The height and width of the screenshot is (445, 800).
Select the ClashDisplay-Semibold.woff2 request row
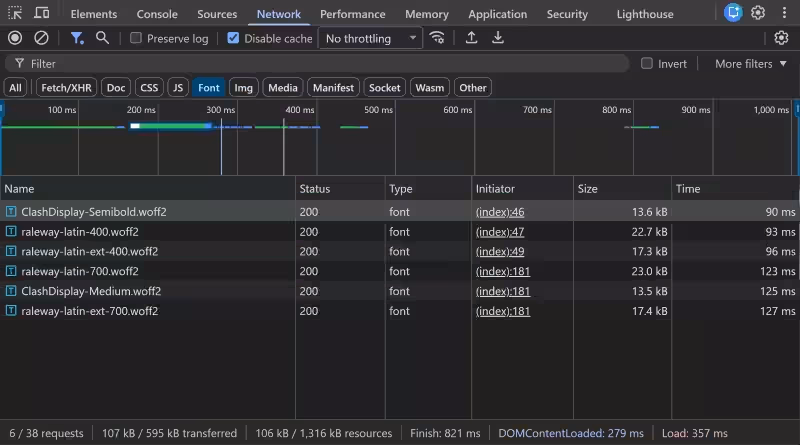click(x=400, y=211)
